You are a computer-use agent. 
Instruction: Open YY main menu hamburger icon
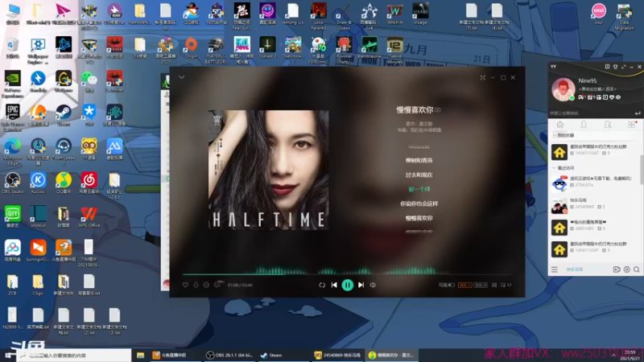coord(555,269)
